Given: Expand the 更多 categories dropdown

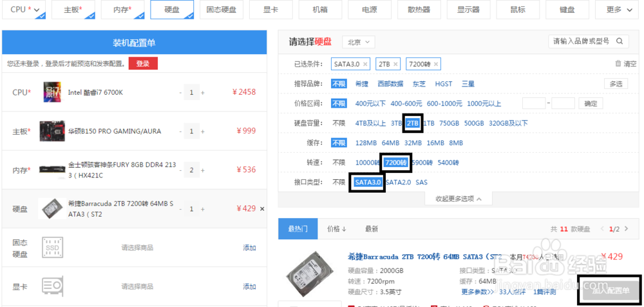Looking at the screenshot, I should [616, 10].
